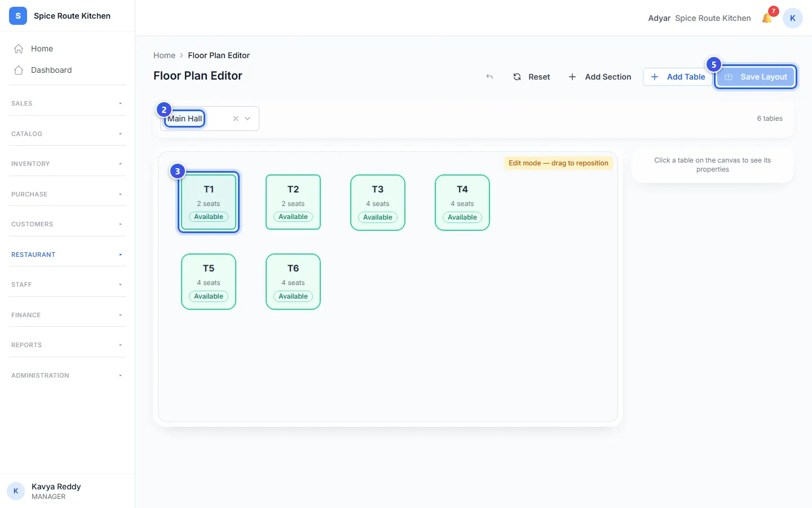Click the Home house icon in sidebar
The image size is (812, 508).
[x=19, y=49]
